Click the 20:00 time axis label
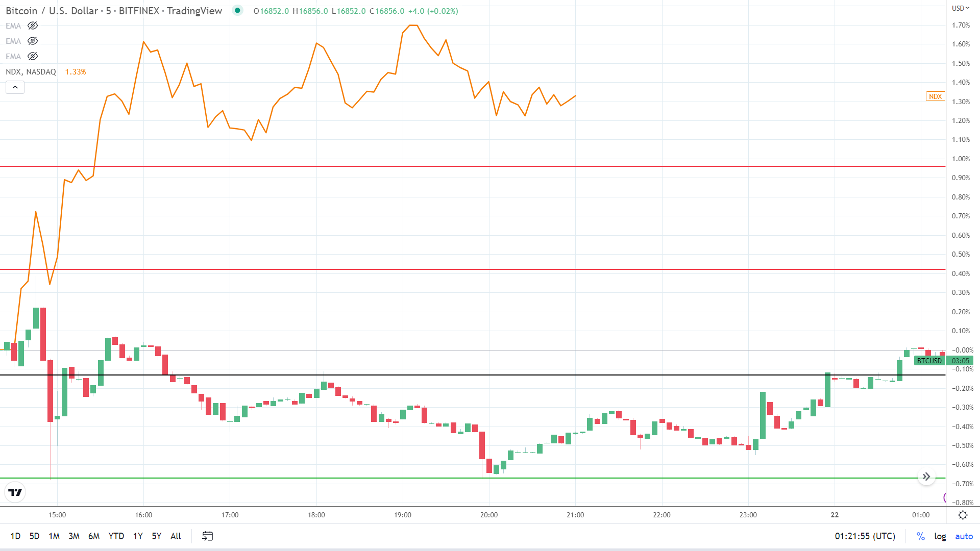Image resolution: width=980 pixels, height=551 pixels. point(489,515)
